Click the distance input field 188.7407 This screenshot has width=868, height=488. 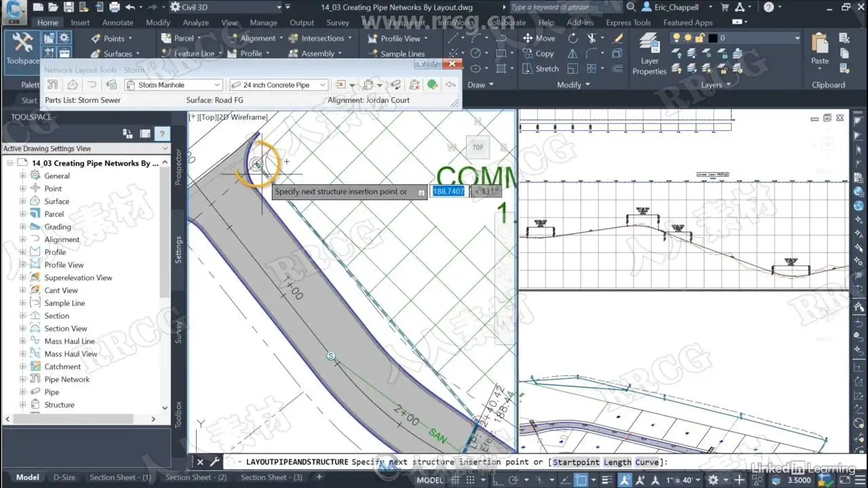449,192
